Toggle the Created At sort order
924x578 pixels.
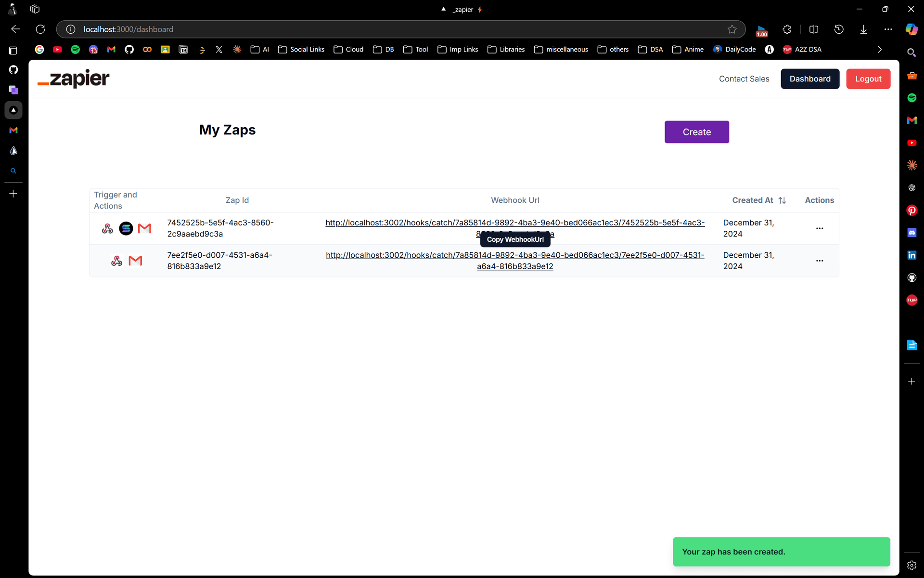783,200
